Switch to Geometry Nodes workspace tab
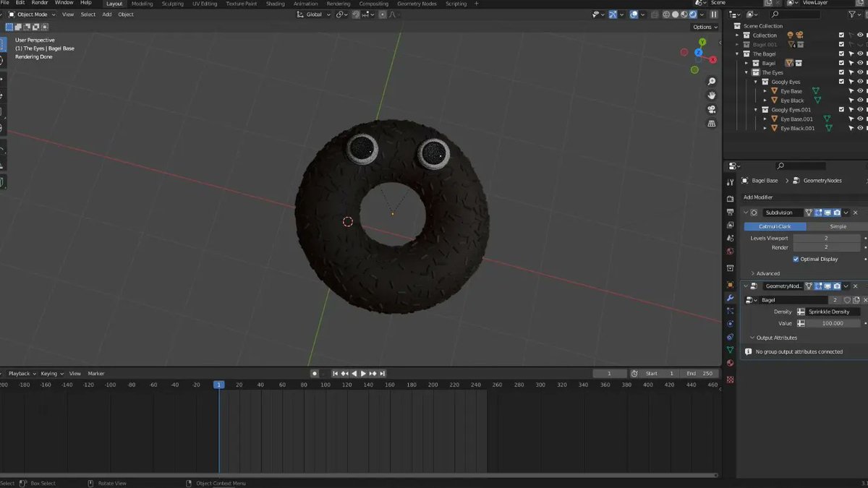The height and width of the screenshot is (488, 868). (x=417, y=4)
